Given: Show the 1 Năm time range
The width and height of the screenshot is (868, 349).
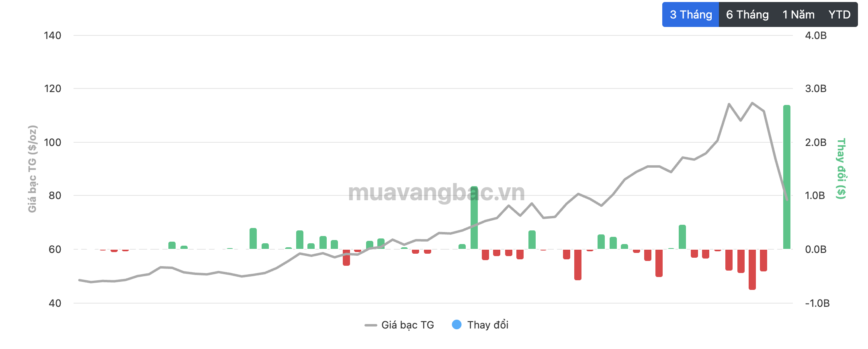Looking at the screenshot, I should pos(798,15).
